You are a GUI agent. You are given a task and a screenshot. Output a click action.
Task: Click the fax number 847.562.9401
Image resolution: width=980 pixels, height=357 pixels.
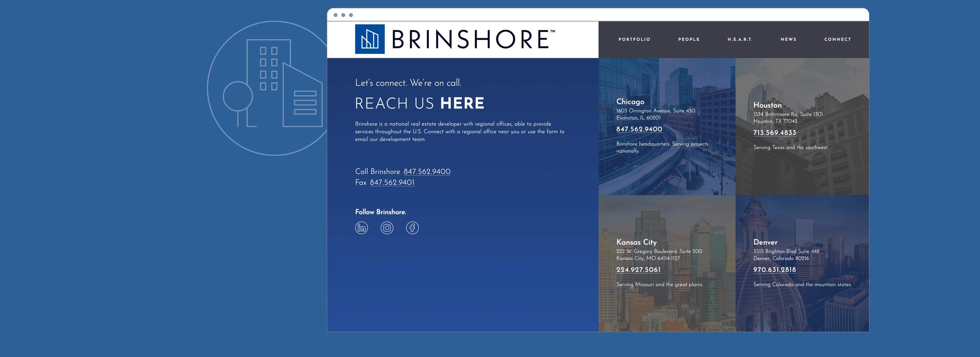[392, 183]
